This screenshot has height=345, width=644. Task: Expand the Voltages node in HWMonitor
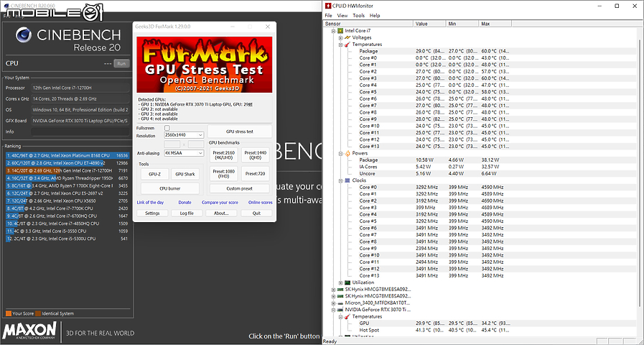pyautogui.click(x=340, y=38)
